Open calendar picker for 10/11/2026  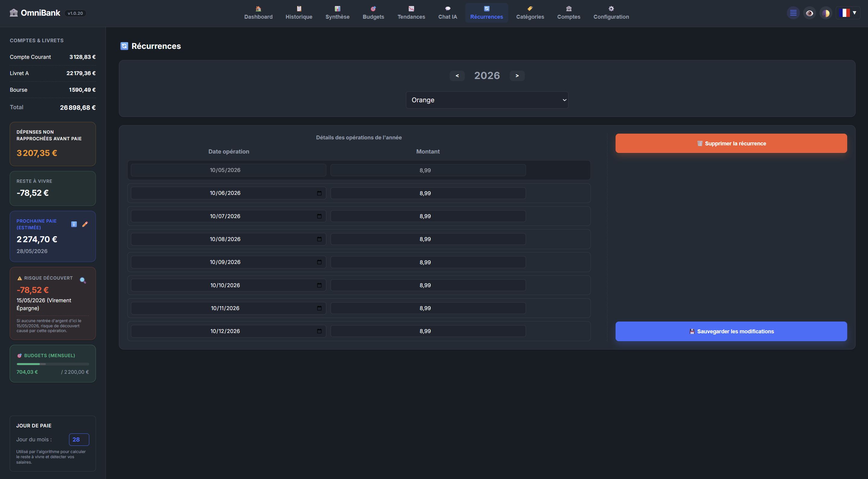point(319,308)
